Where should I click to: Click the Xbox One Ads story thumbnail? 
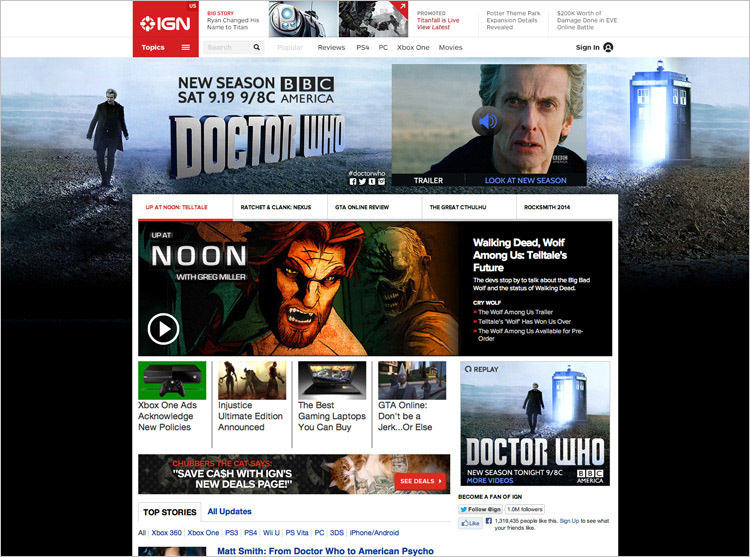[x=172, y=380]
